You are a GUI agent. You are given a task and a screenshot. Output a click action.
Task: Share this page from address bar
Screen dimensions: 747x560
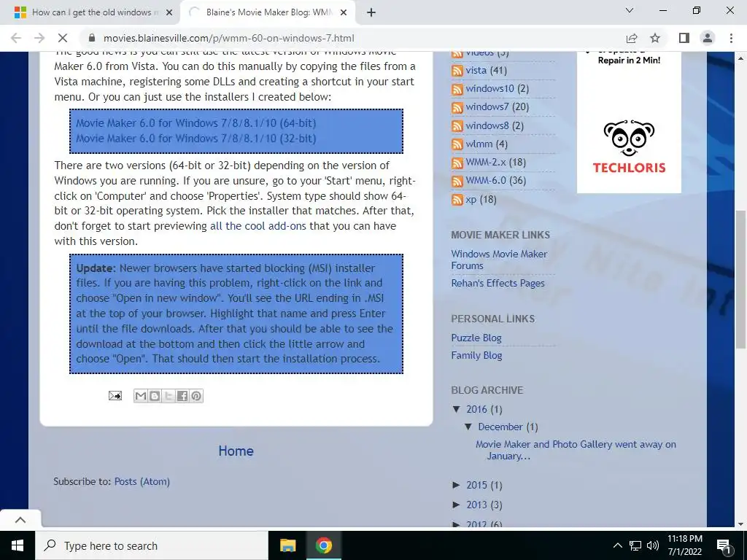coord(632,38)
